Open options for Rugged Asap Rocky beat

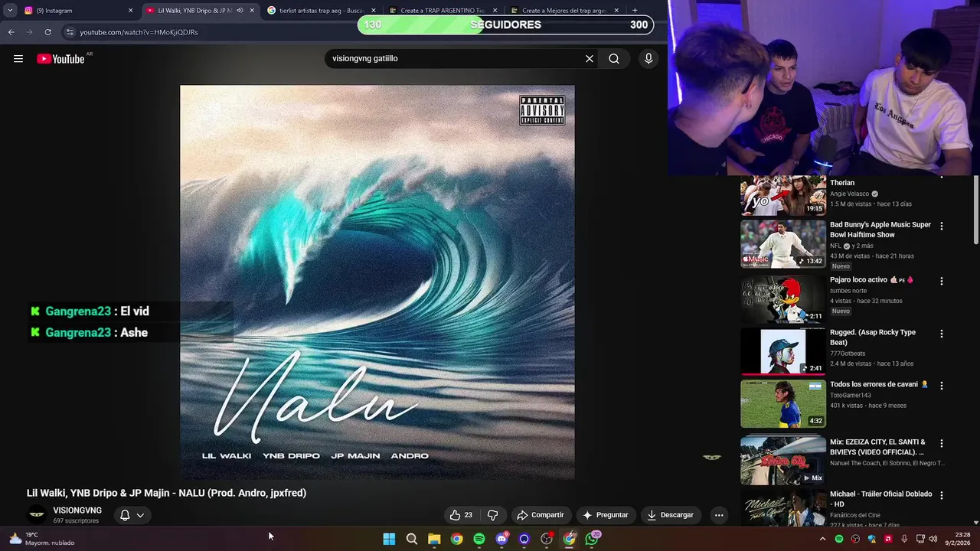coord(942,334)
